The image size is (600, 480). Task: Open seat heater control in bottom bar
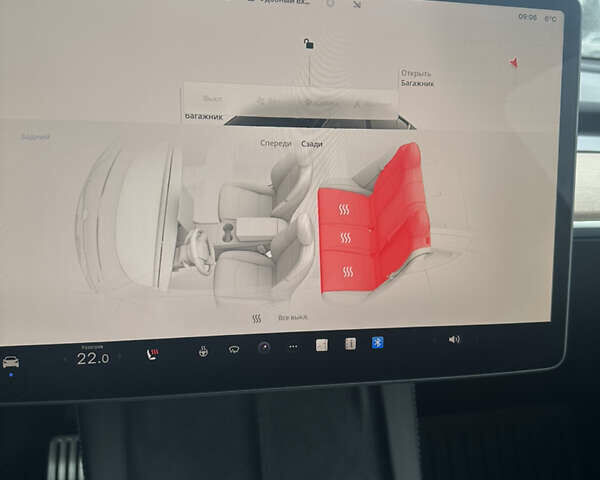[x=155, y=354]
